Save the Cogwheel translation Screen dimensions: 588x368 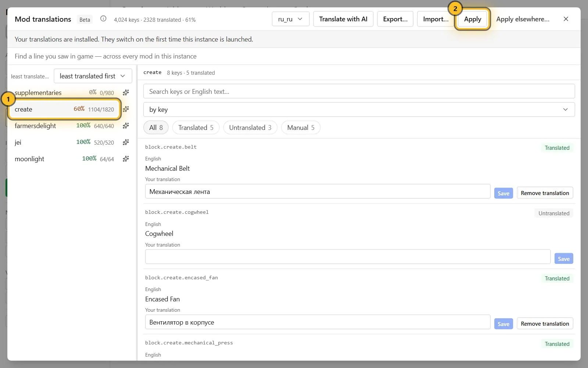pos(564,259)
